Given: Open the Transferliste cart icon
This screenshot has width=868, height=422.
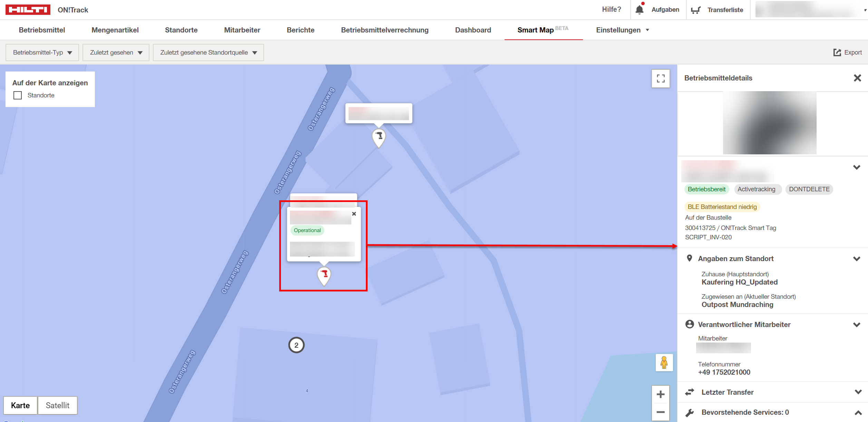Looking at the screenshot, I should [695, 10].
